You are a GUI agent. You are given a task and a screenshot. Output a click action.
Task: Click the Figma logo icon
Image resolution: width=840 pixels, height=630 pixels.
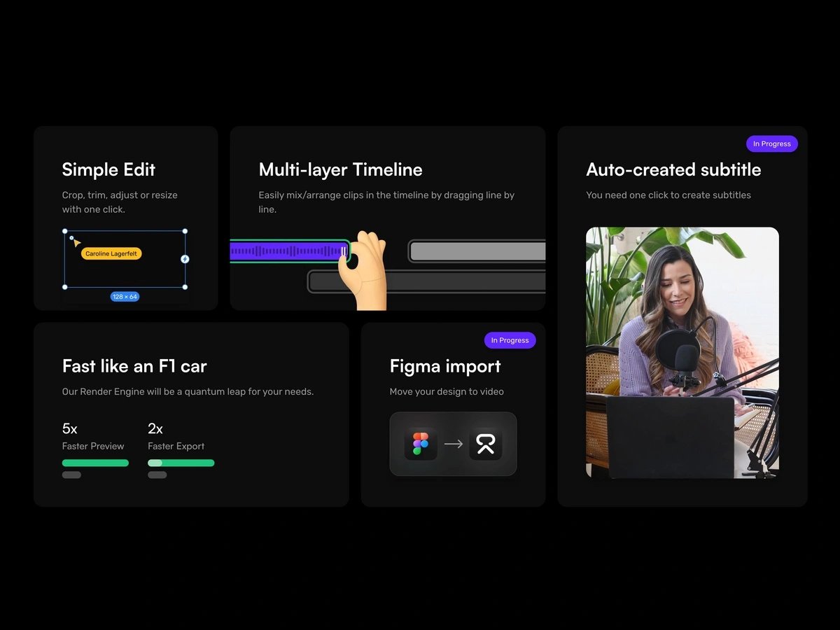(x=421, y=444)
